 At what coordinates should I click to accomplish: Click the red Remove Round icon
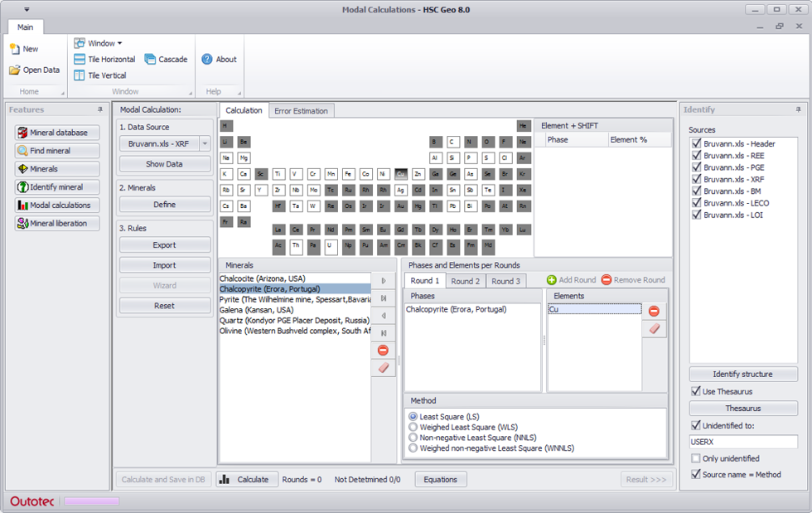607,280
